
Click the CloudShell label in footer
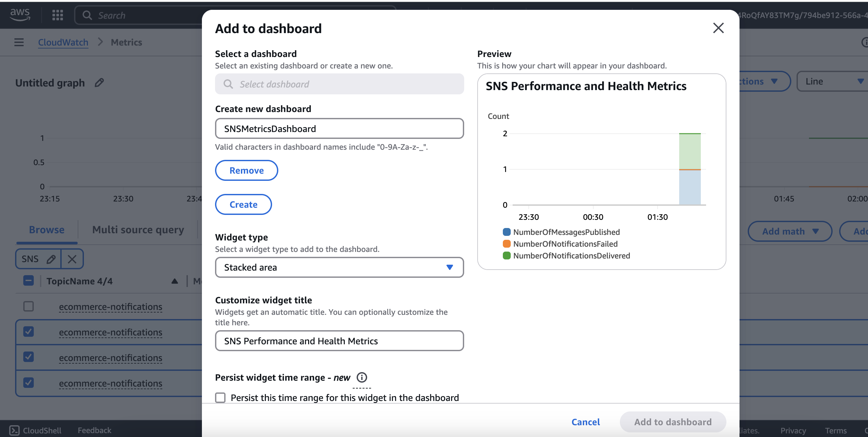pyautogui.click(x=42, y=430)
